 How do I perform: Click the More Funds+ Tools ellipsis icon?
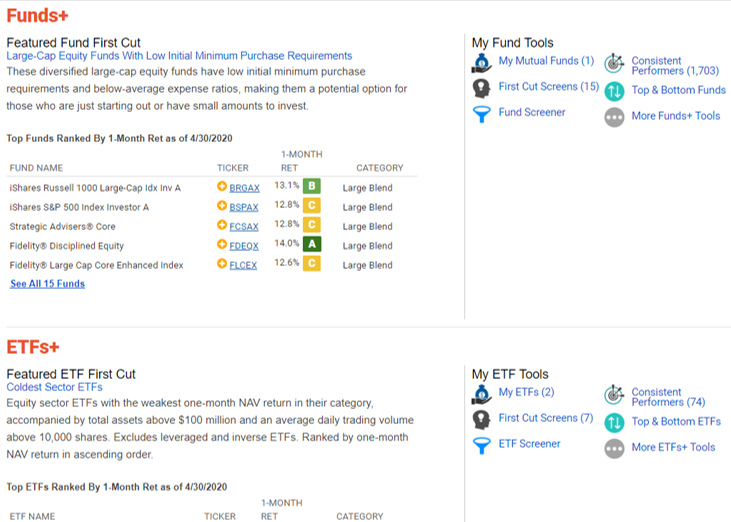614,117
